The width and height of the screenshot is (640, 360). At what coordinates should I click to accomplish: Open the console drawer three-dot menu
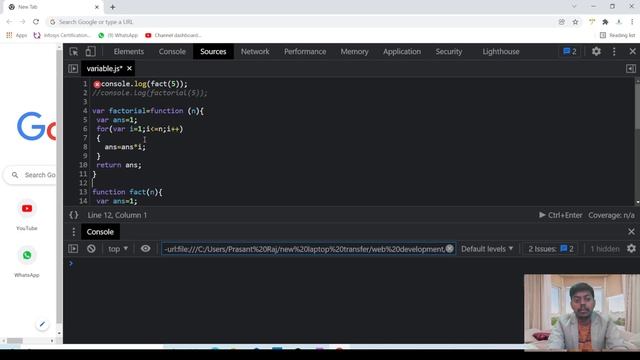(x=73, y=232)
